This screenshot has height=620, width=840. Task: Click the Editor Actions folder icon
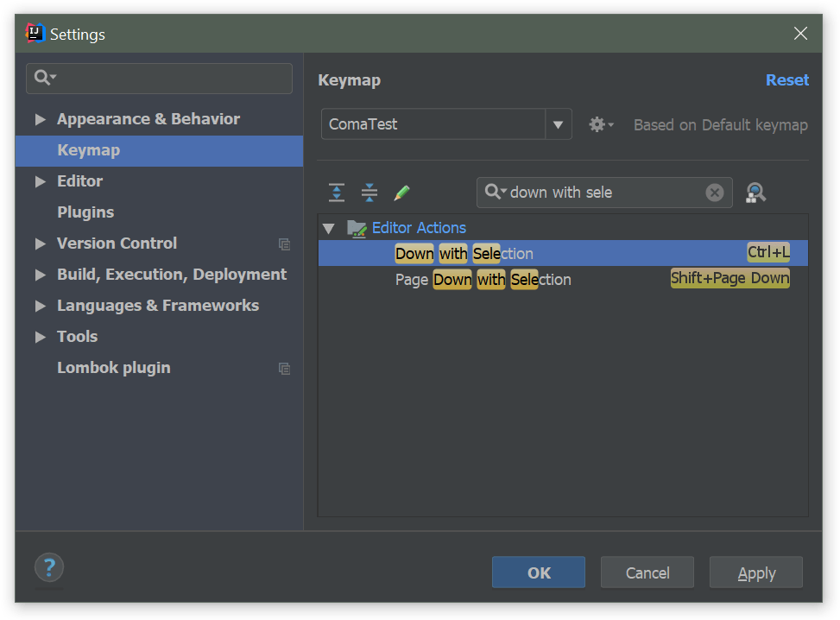[x=357, y=228]
